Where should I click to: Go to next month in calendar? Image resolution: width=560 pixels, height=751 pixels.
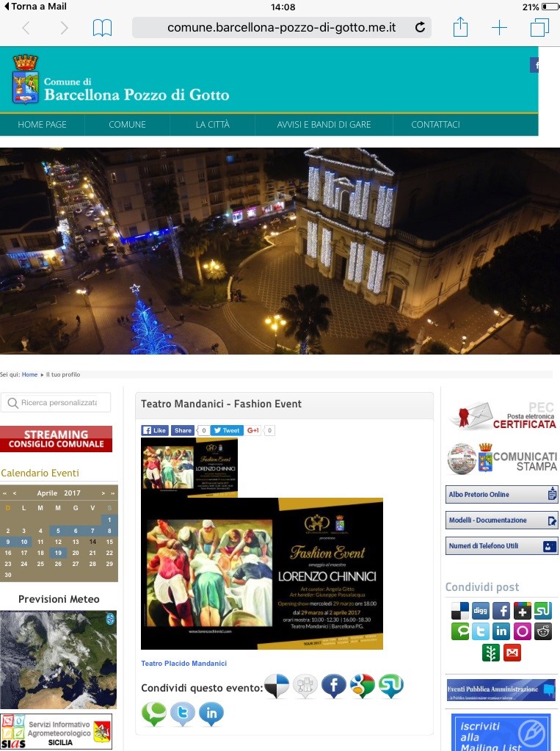point(103,493)
